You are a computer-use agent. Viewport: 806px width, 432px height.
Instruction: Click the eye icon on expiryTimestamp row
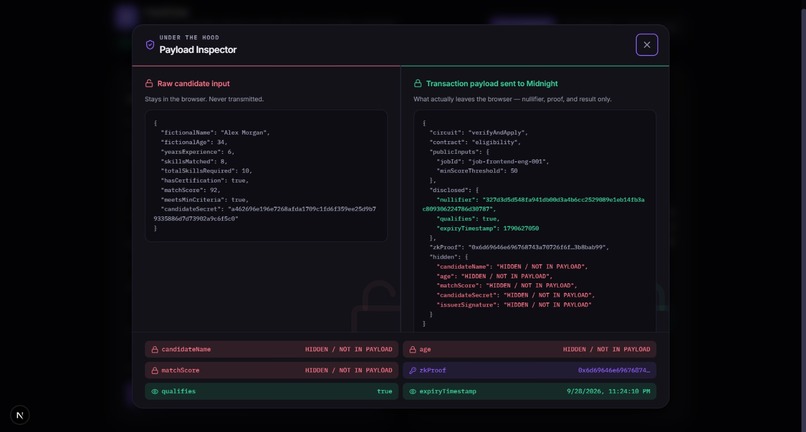[x=412, y=391]
